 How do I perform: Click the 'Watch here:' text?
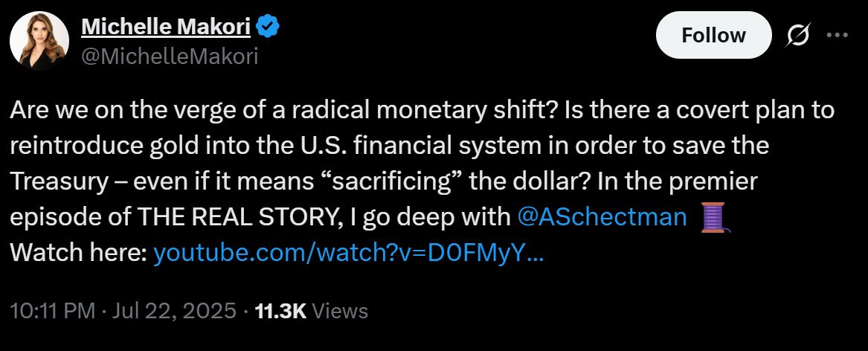tap(78, 253)
